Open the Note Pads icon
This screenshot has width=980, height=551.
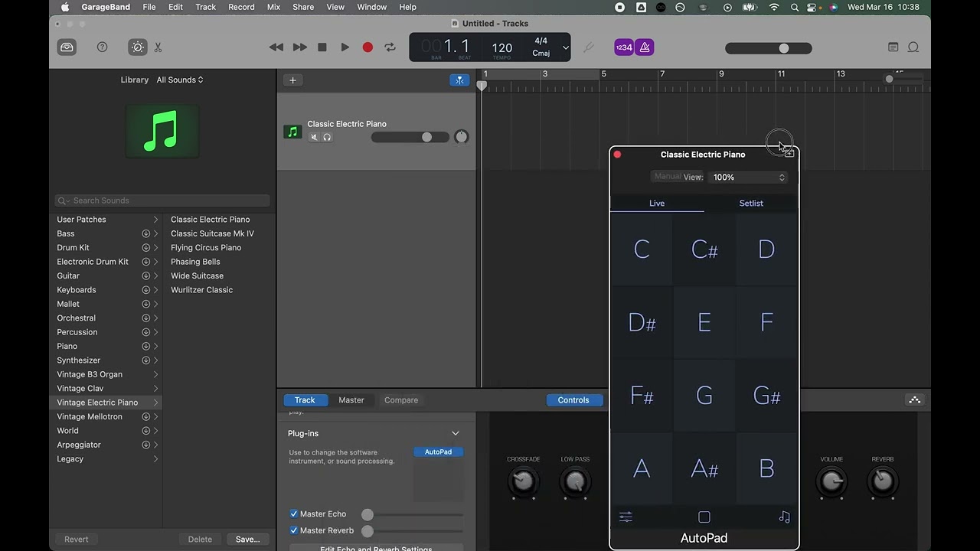pos(893,47)
